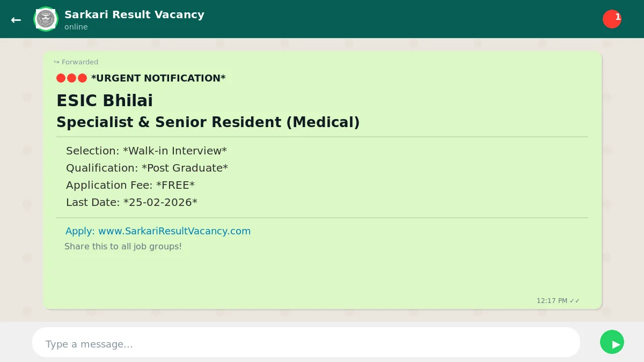Click the URGENT NOTIFICATION text
This screenshot has width=644, height=362.
[x=158, y=78]
